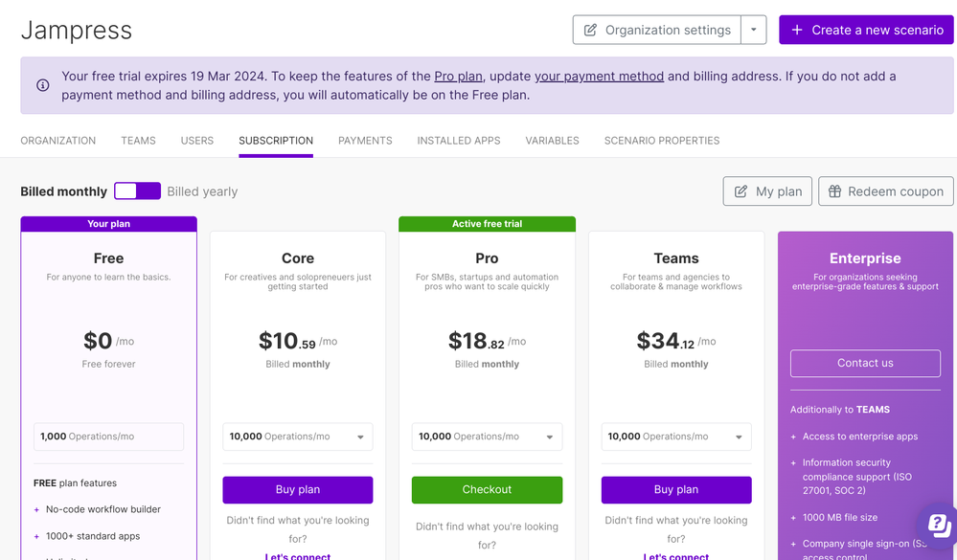Open the INSTALLED APPS tab
This screenshot has width=957, height=560.
[x=458, y=140]
